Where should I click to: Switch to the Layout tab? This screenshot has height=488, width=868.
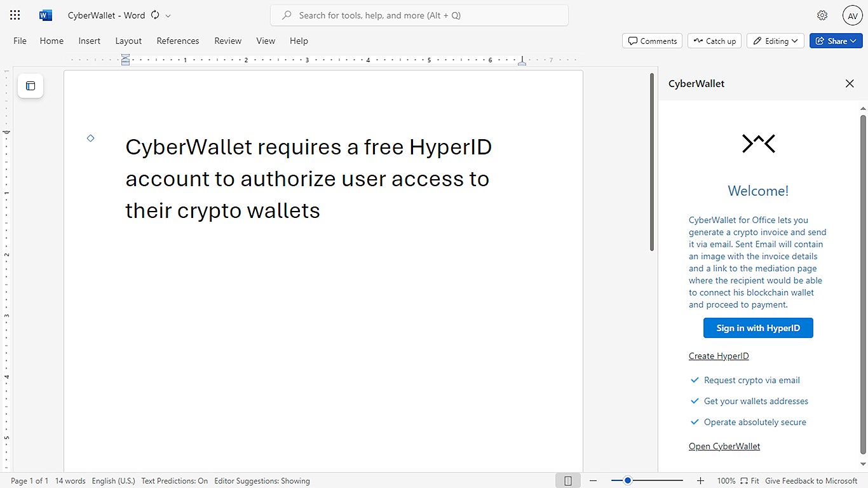coord(128,41)
